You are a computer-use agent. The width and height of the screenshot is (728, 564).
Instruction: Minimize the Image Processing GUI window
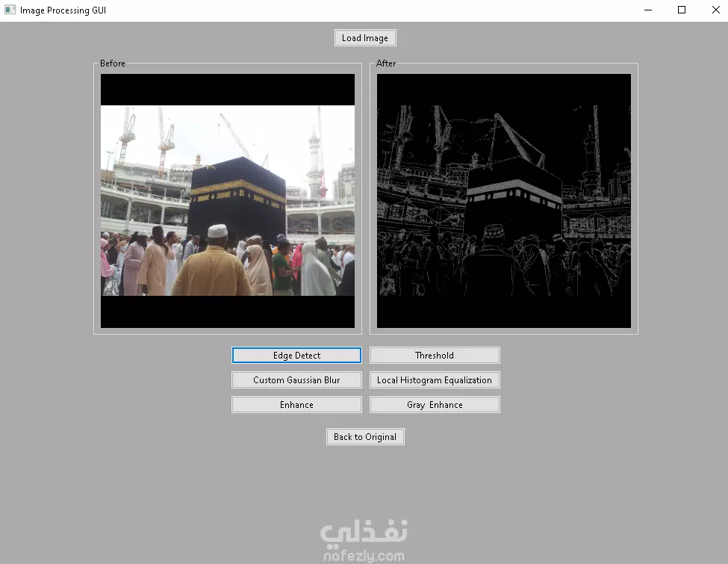point(648,10)
